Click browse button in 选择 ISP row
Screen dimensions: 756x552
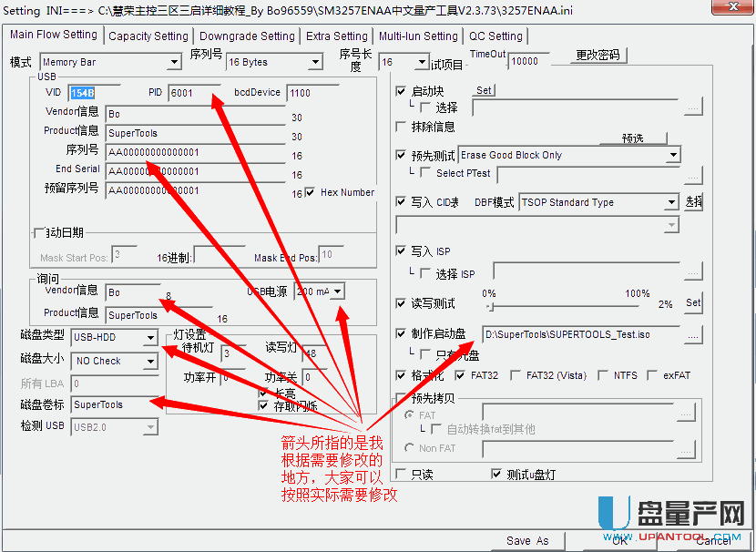click(694, 271)
